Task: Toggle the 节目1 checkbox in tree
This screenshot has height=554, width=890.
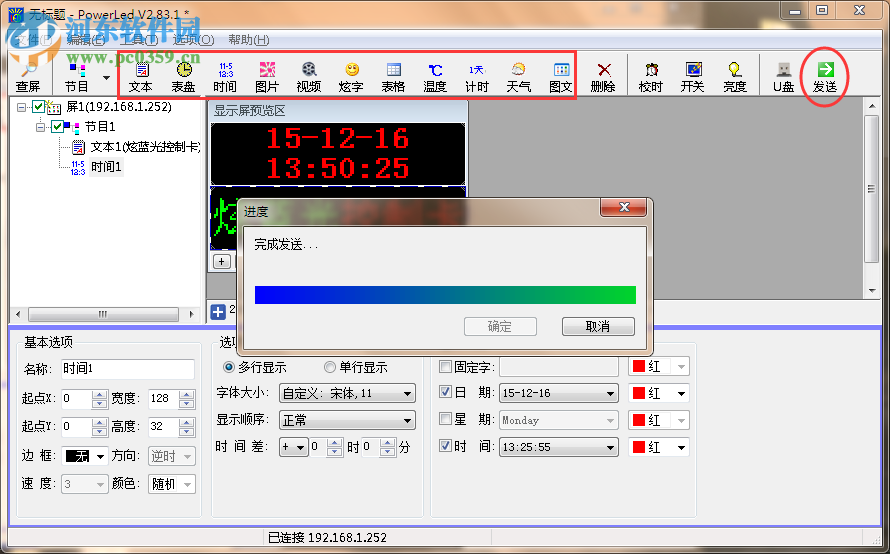Action: pyautogui.click(x=57, y=127)
